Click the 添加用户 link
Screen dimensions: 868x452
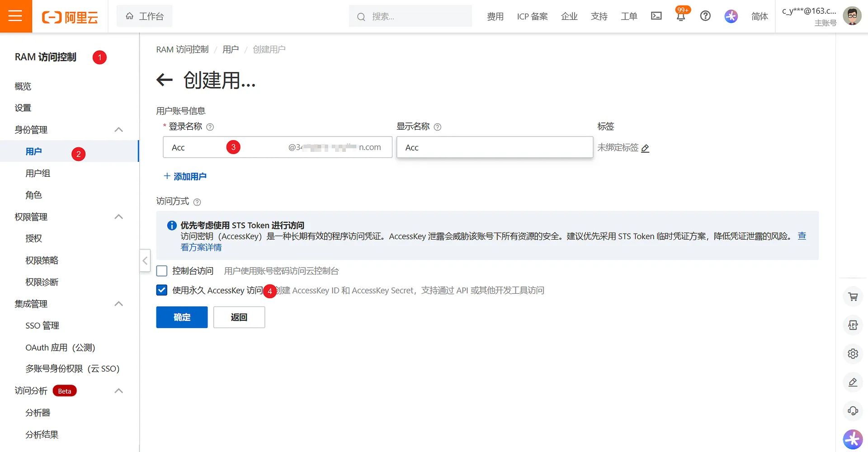coord(185,176)
